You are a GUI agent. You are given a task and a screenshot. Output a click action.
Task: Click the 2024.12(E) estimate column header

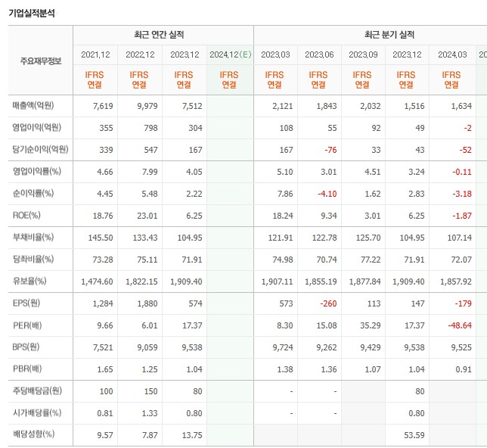(230, 54)
